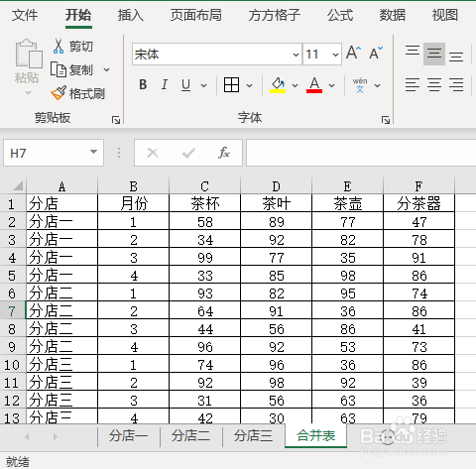Image resolution: width=476 pixels, height=469 pixels.
Task: Expand the fill color dropdown arrow
Action: click(295, 85)
